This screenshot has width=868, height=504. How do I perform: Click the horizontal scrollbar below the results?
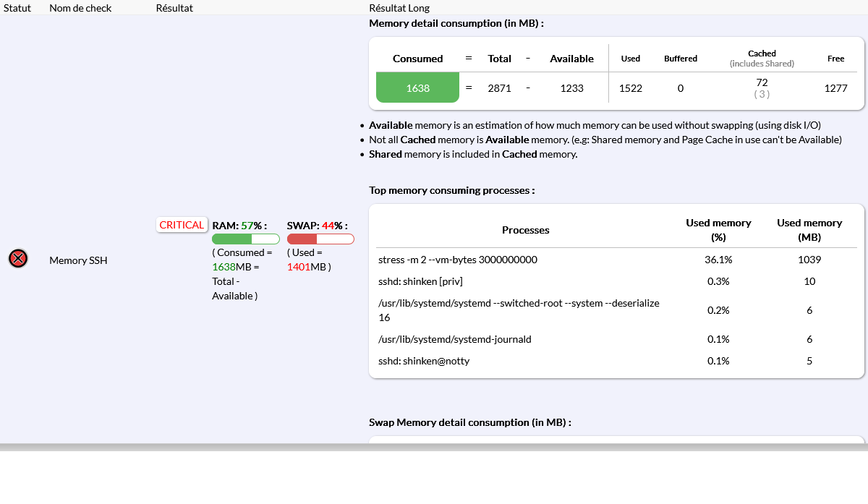tap(434, 447)
